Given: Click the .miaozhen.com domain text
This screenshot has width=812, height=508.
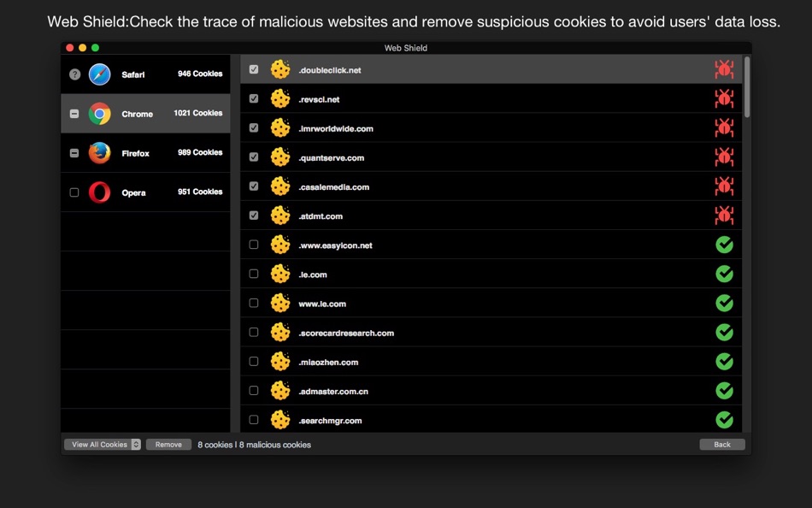Looking at the screenshot, I should tap(328, 363).
